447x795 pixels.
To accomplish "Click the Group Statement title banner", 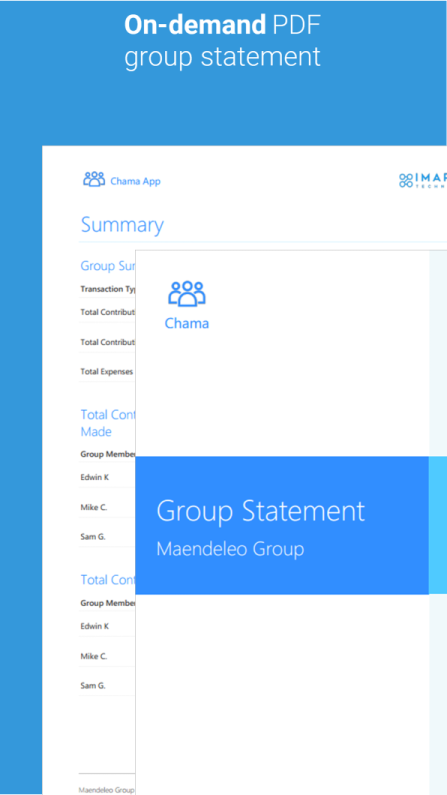I will pyautogui.click(x=282, y=525).
